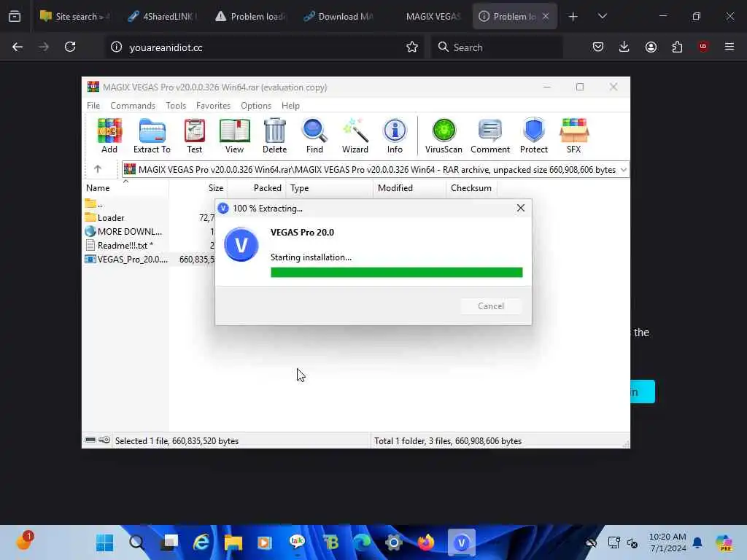Open the Pocket save icon
Image resolution: width=747 pixels, height=560 pixels.
(x=598, y=47)
